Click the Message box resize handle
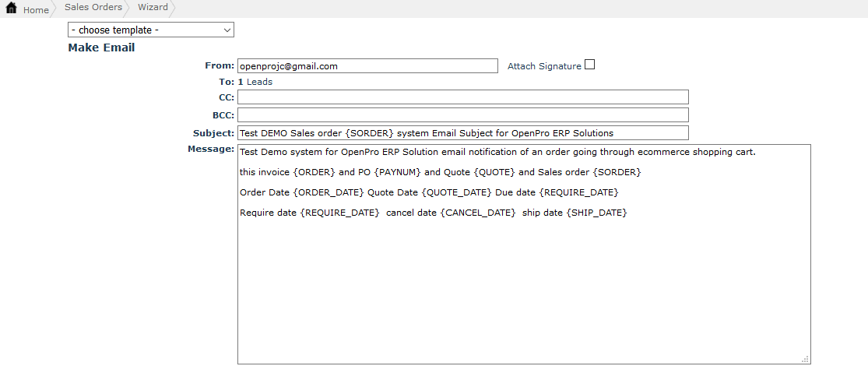 [x=806, y=359]
